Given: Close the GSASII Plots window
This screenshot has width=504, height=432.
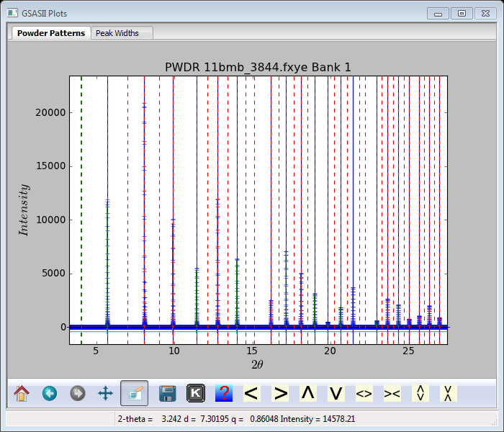Looking at the screenshot, I should coord(485,14).
